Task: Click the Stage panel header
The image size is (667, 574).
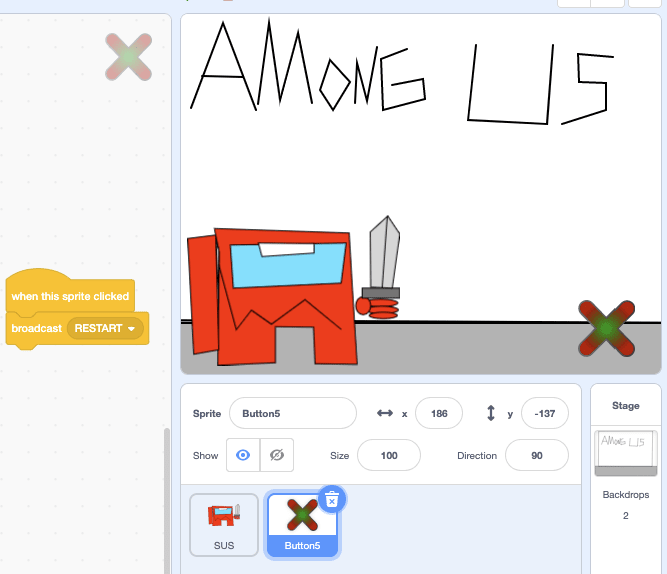Action: tap(625, 406)
